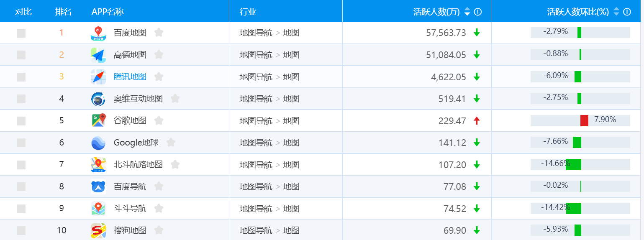Click the info icon beside 活跃人数(万)
644x240 pixels.
[x=477, y=12]
